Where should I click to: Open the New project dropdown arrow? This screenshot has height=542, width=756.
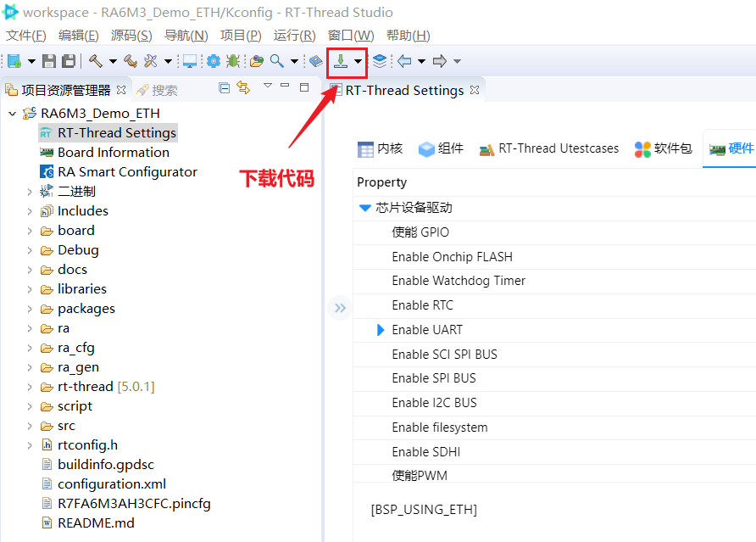tap(31, 61)
